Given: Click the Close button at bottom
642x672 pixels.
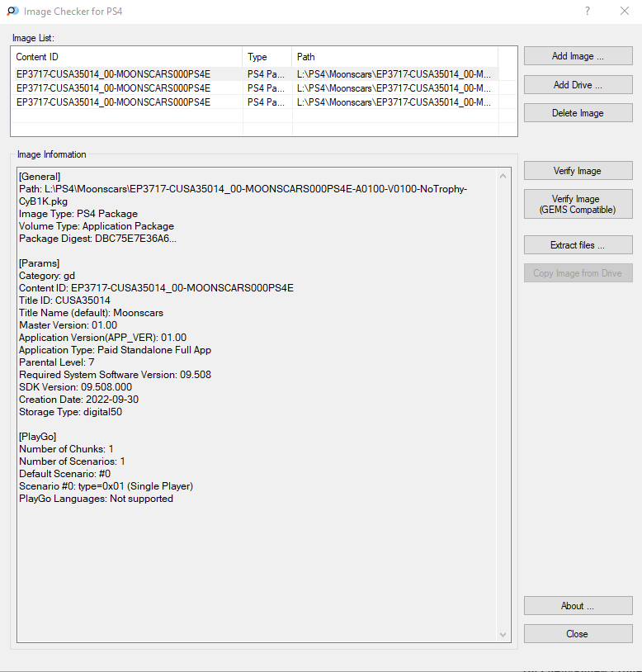Looking at the screenshot, I should [x=578, y=634].
